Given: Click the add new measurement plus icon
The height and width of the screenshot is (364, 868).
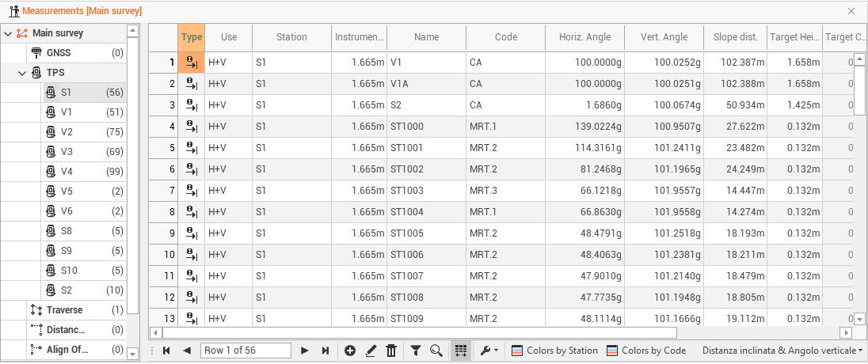Looking at the screenshot, I should tap(350, 351).
